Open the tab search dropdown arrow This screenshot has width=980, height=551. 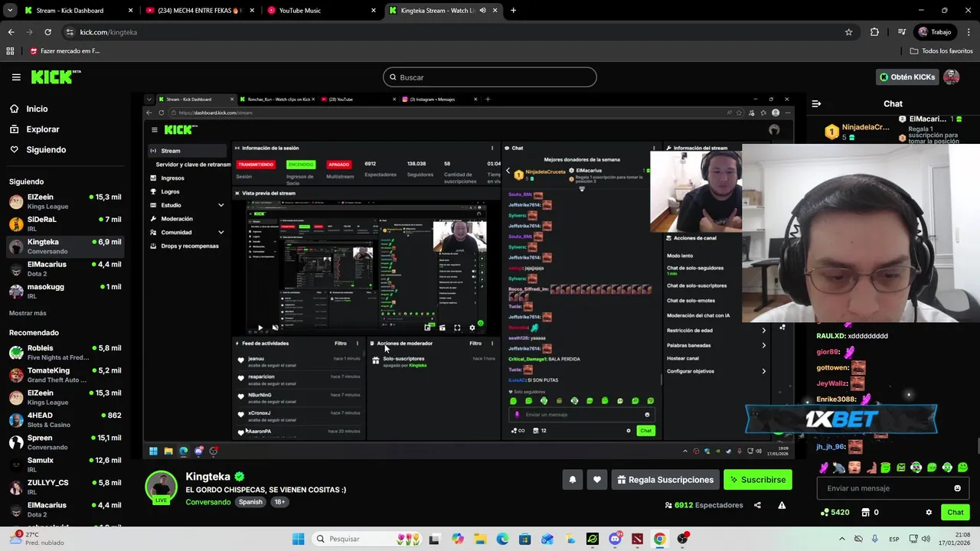(10, 11)
